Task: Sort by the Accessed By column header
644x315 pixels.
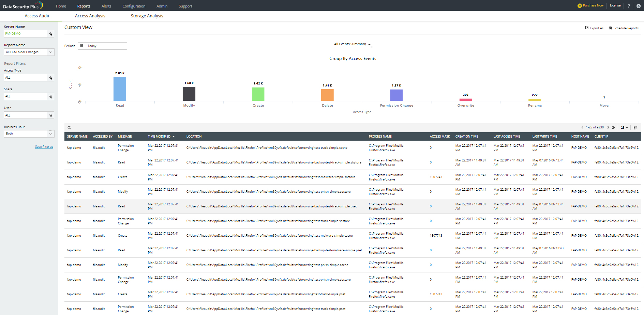Action: [103, 137]
